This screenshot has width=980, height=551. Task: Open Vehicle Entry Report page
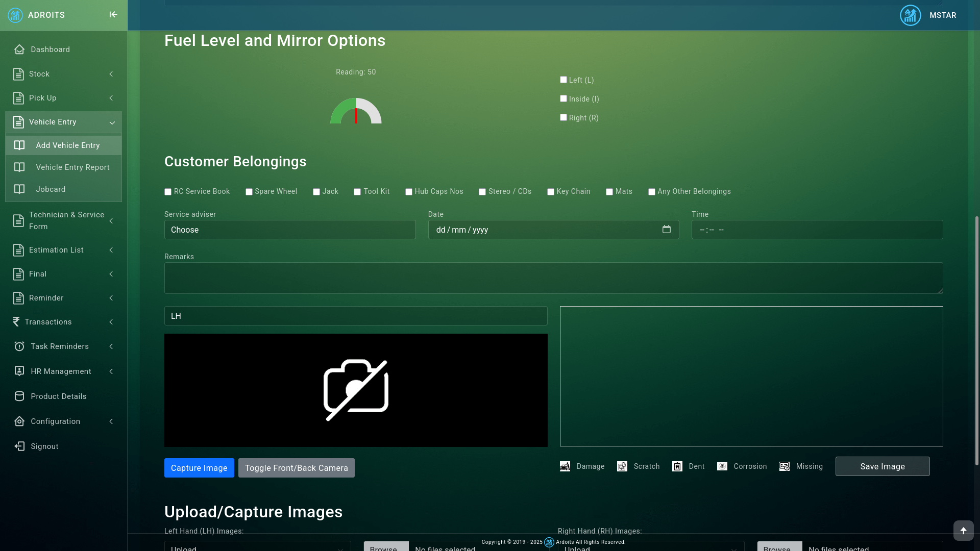pos(72,167)
